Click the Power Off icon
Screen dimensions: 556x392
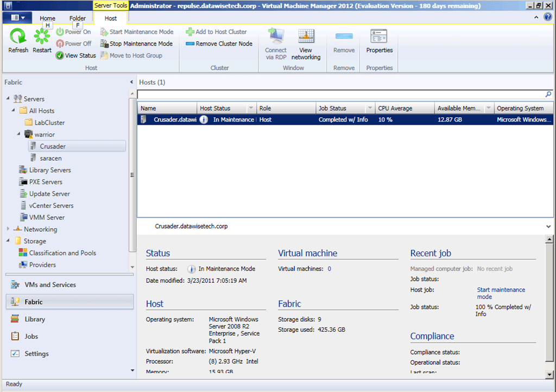pyautogui.click(x=60, y=43)
